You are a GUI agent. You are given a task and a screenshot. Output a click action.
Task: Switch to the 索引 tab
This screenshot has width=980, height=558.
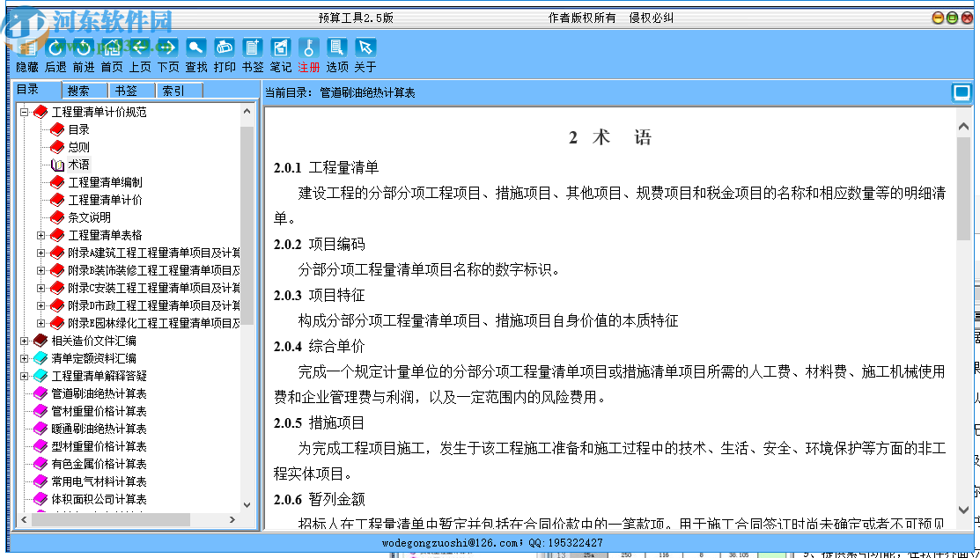(x=180, y=91)
